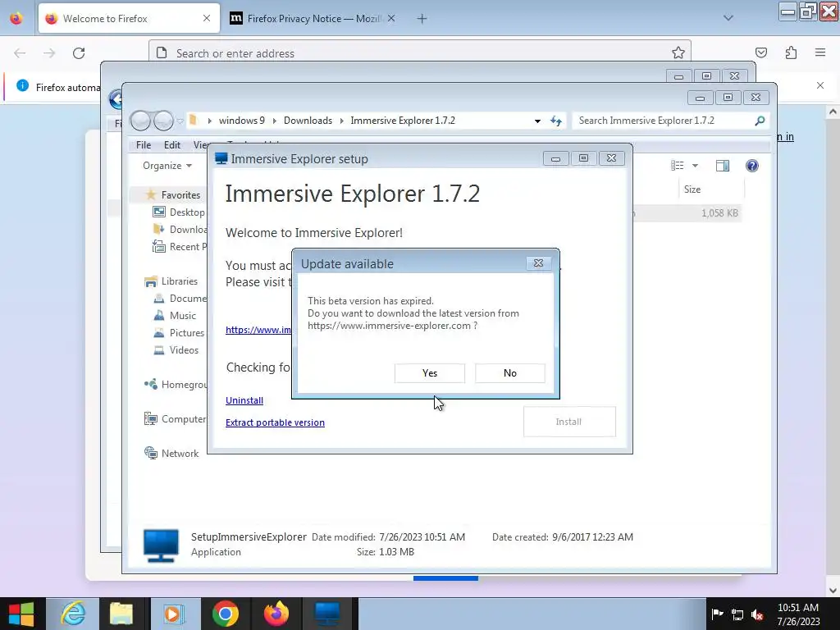Click windows 9 breadcrumb segment

click(x=242, y=121)
